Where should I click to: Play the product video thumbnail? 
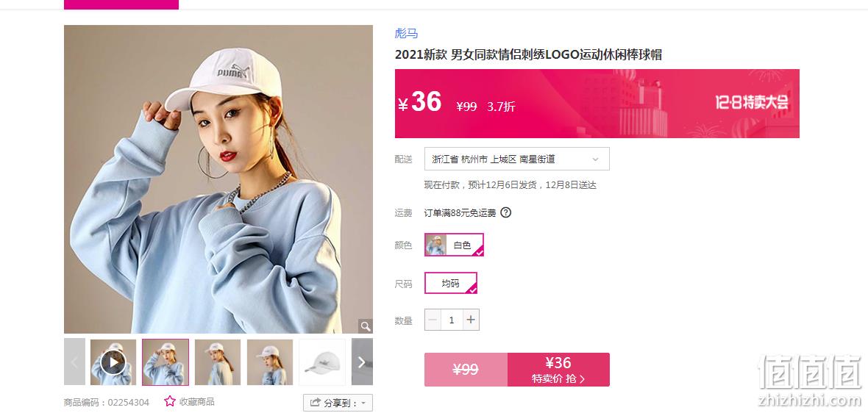coord(113,362)
